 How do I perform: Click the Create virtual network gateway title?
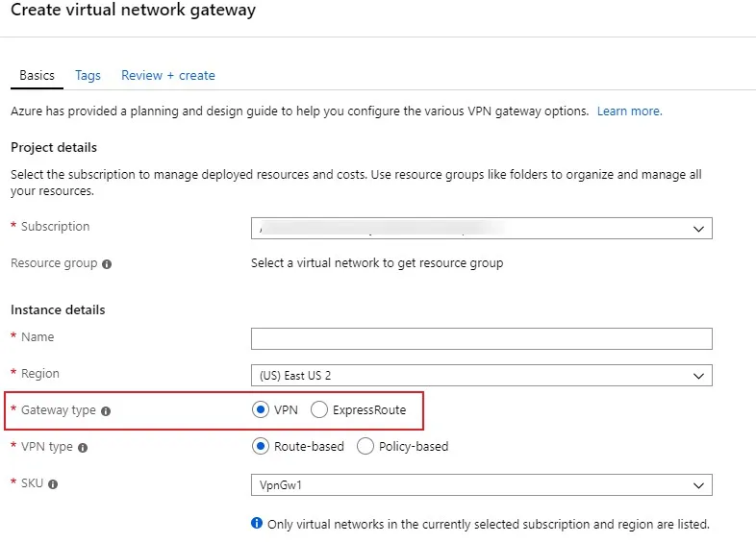pos(133,11)
